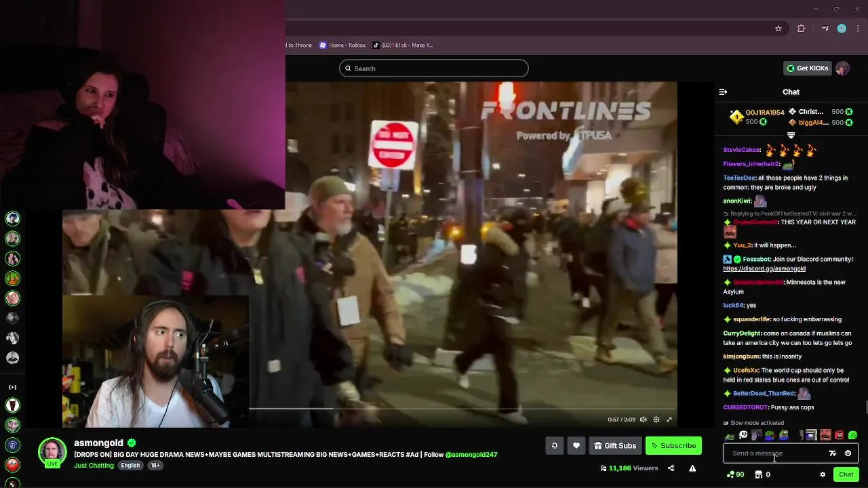Click Get KICKs button
Image resolution: width=868 pixels, height=488 pixels.
[807, 68]
